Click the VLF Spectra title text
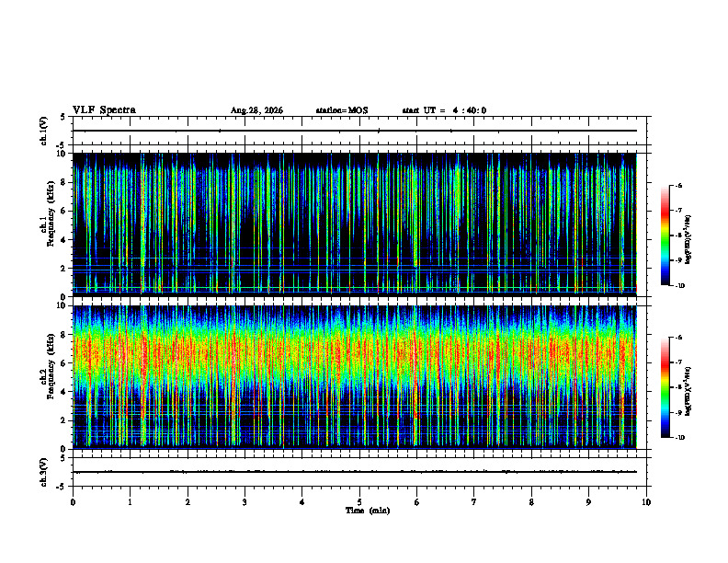Viewport: 728px width, 563px height. (104, 110)
